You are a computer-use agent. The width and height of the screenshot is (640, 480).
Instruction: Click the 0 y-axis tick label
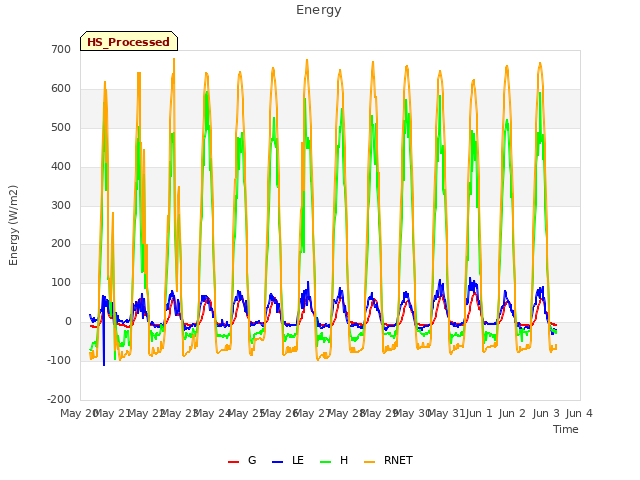tap(68, 322)
